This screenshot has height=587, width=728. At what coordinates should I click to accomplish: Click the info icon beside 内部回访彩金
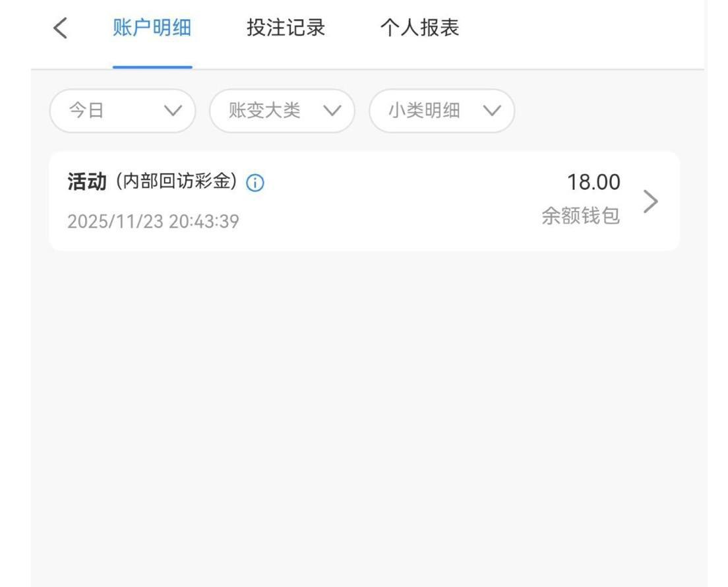point(255,183)
